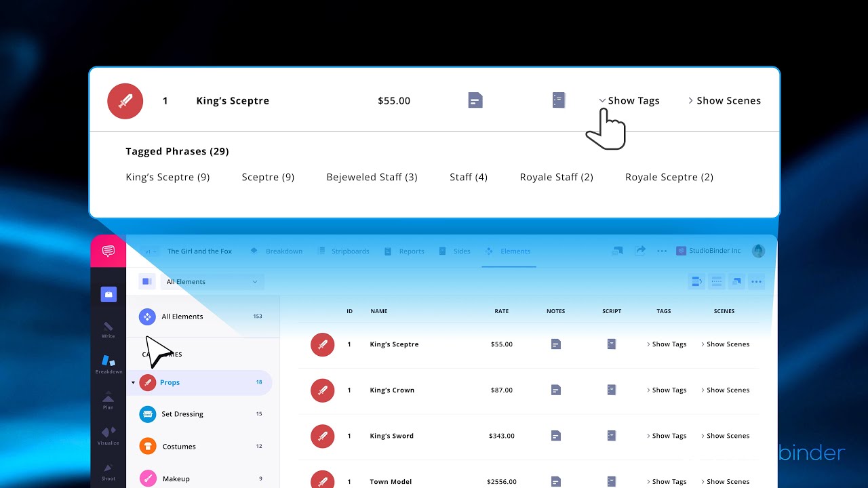
Task: Click the third icon in right elements toolbar
Action: tap(736, 281)
